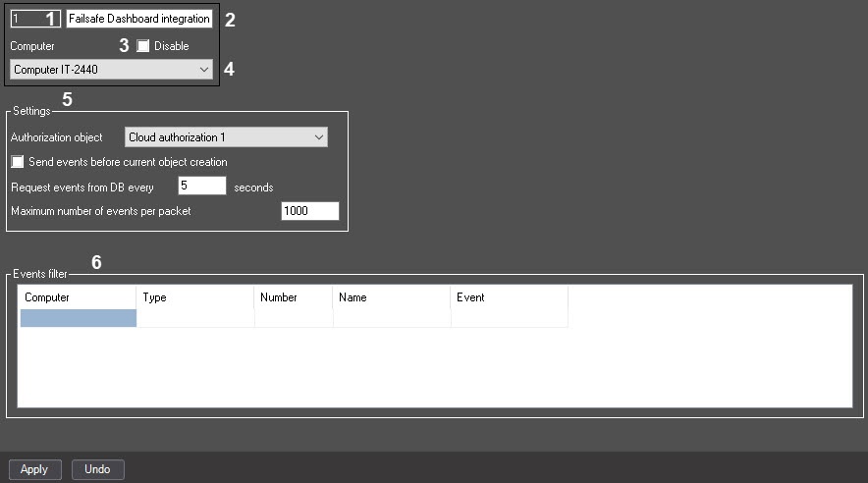This screenshot has width=868, height=483.
Task: Select the Type column header
Action: [195, 297]
